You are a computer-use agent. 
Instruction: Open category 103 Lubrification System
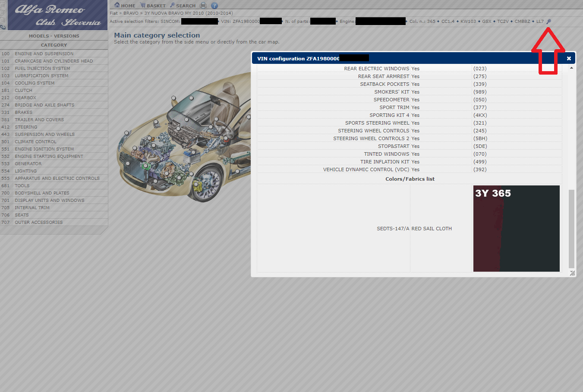tap(54, 75)
